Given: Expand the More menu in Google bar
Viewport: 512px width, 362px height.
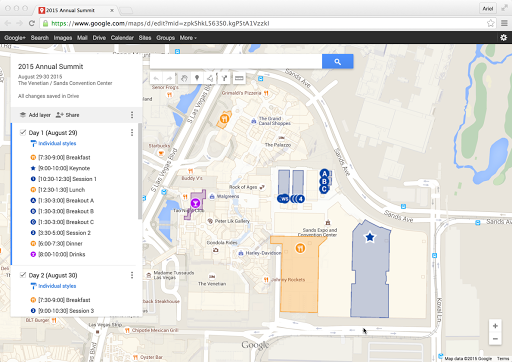Looking at the screenshot, I should pos(188,38).
